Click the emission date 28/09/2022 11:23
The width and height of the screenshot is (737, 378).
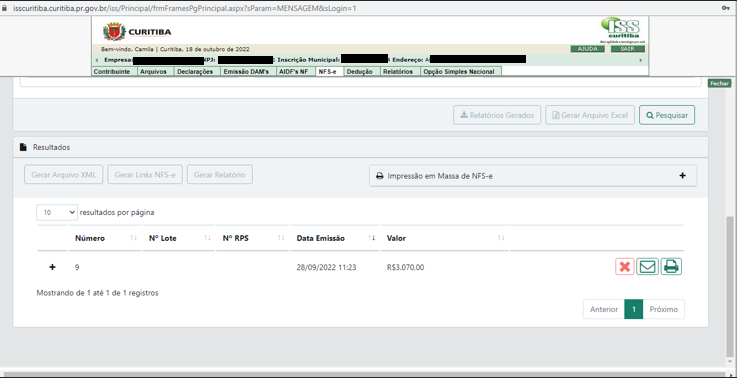(326, 267)
